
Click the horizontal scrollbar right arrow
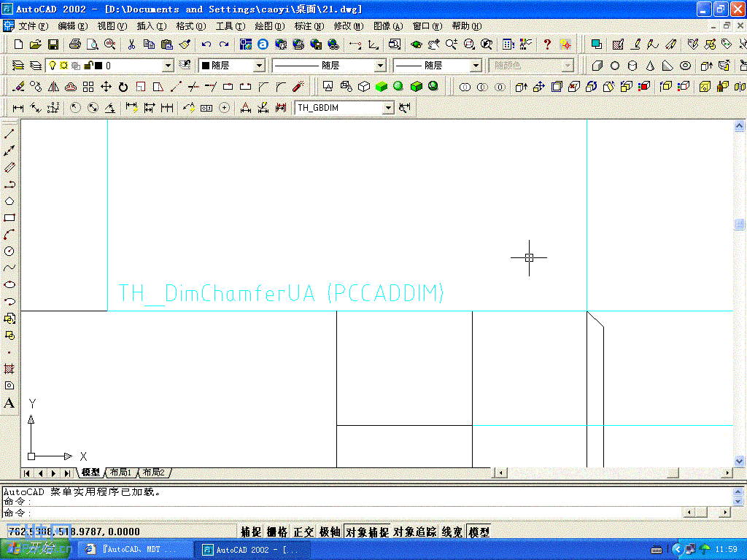pos(727,472)
